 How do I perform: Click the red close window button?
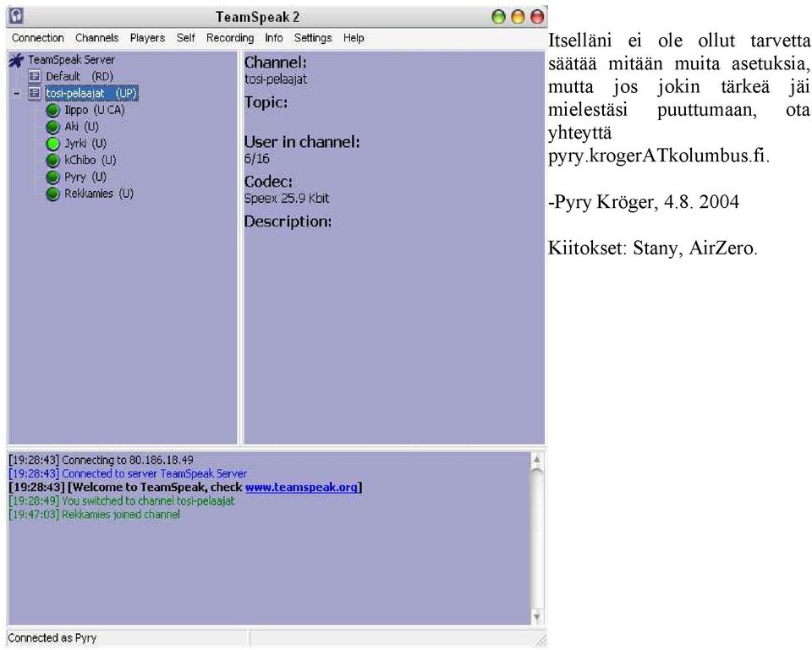538,17
